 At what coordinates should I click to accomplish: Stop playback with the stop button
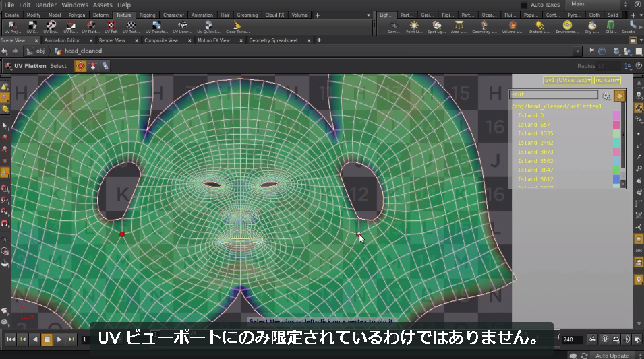point(47,339)
